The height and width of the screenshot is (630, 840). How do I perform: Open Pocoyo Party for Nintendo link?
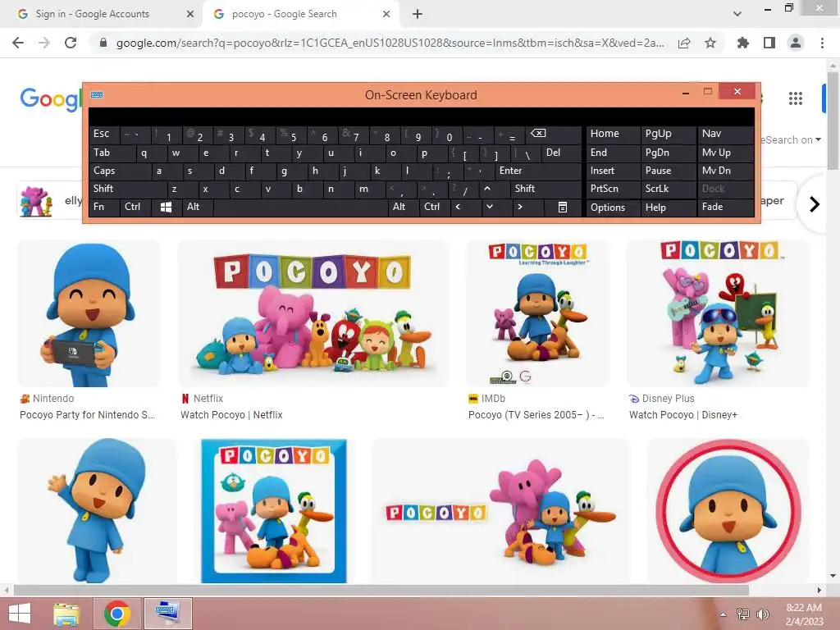point(87,414)
